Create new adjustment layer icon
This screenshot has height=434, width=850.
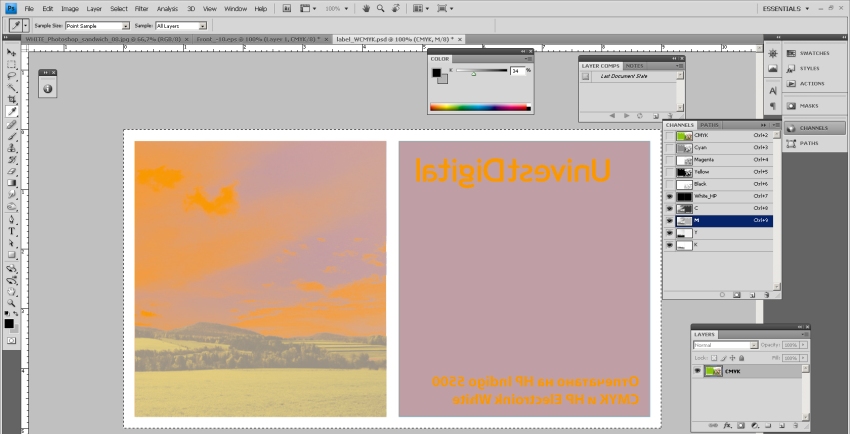(755, 426)
